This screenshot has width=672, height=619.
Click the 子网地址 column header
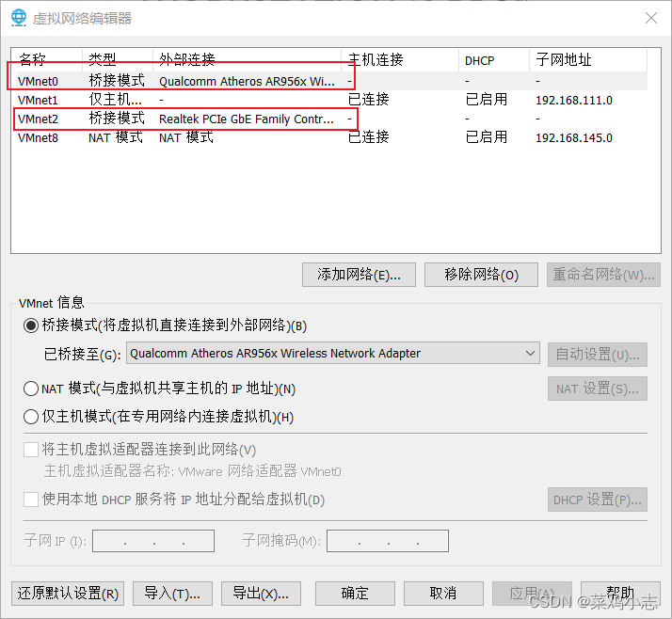coord(588,59)
